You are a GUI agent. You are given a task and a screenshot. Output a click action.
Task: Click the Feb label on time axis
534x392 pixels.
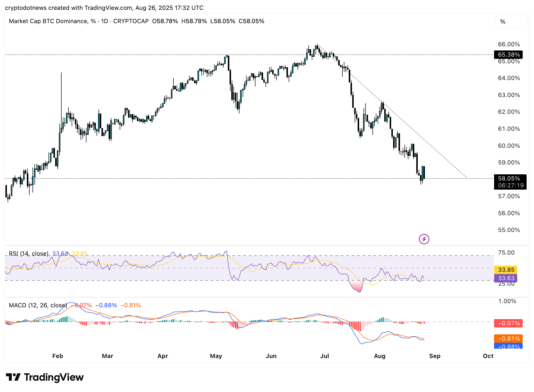pos(58,356)
